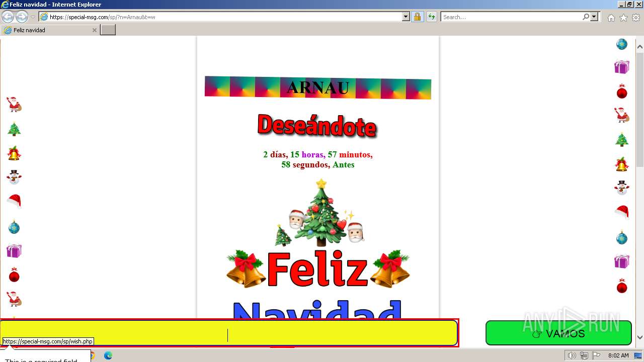Open a new blank tab
Screen dimensions: 644x362
tap(108, 30)
